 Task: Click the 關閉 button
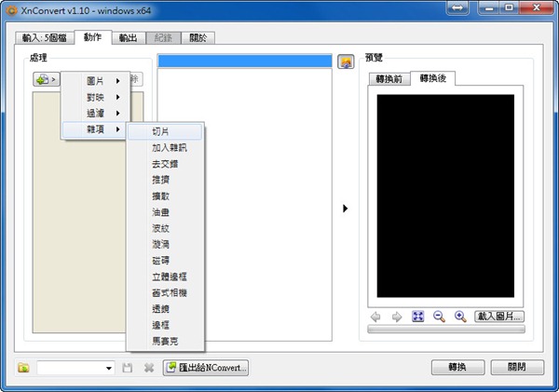click(x=517, y=367)
